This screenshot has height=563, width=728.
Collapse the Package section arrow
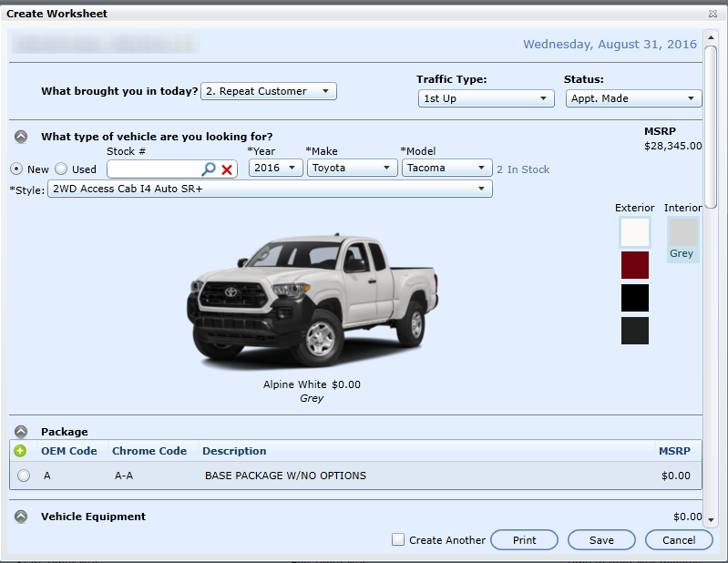(21, 432)
